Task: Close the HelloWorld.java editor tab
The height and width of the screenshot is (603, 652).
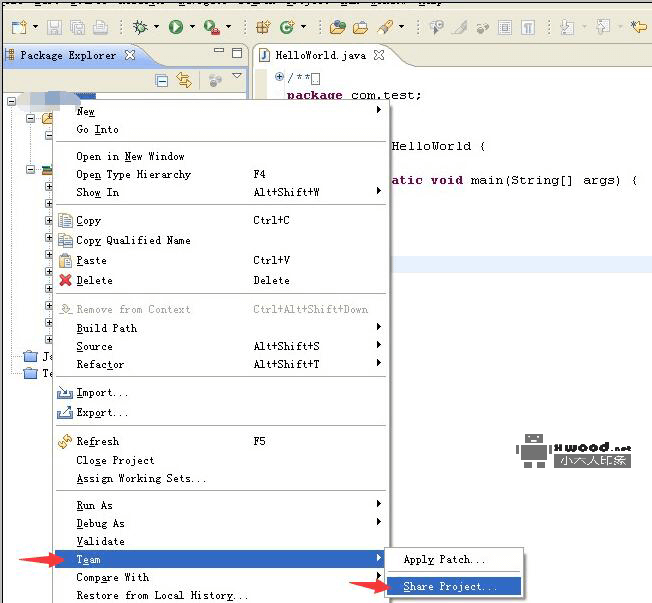Action: (379, 55)
